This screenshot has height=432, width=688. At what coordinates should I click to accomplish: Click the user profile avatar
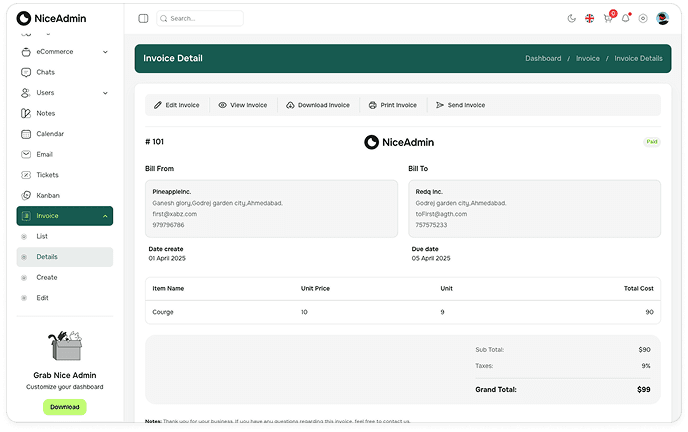(662, 18)
